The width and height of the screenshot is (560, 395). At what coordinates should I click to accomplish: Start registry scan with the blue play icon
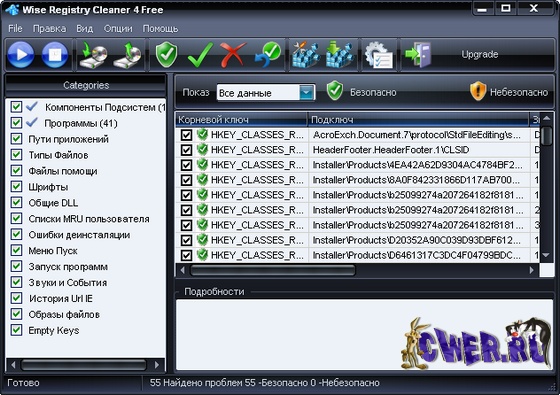pos(21,55)
